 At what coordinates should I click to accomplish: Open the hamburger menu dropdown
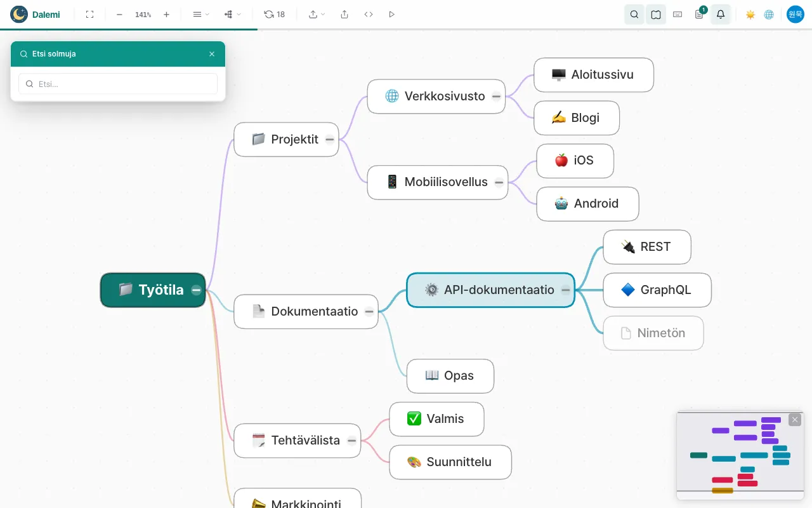pos(200,15)
